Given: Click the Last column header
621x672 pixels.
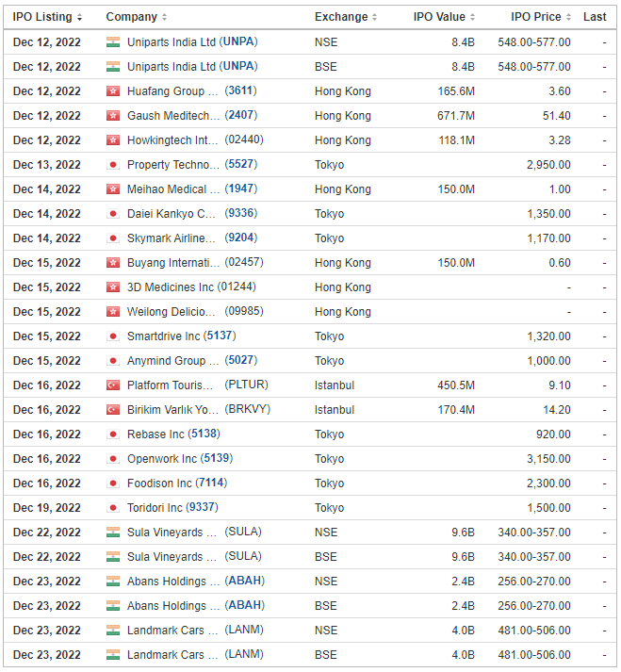Looking at the screenshot, I should coord(595,17).
